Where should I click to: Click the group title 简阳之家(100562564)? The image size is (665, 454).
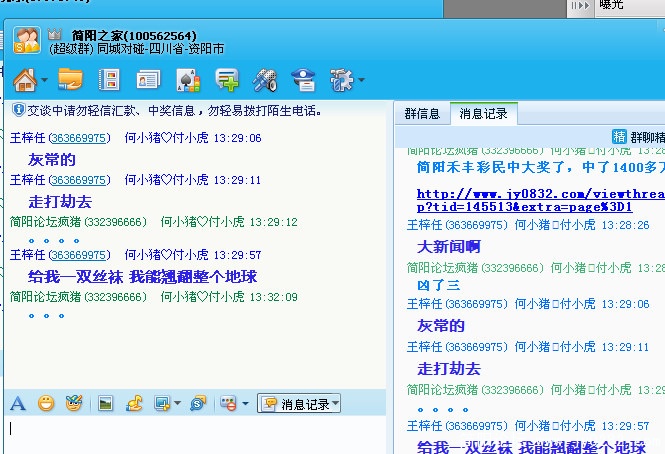[x=134, y=35]
